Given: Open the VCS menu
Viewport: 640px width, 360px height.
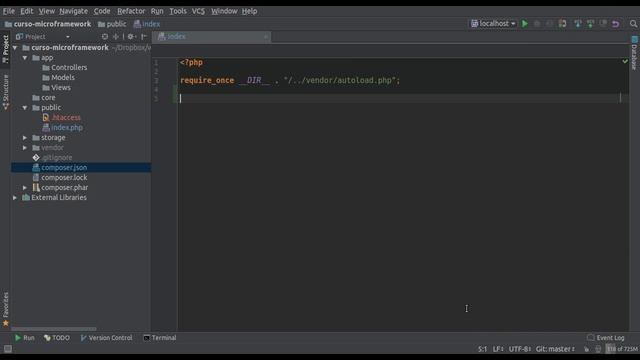Looking at the screenshot, I should pos(198,11).
